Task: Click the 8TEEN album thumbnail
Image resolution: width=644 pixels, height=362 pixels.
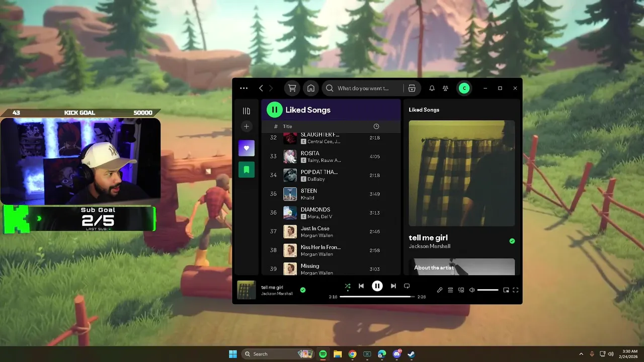Action: 290,194
